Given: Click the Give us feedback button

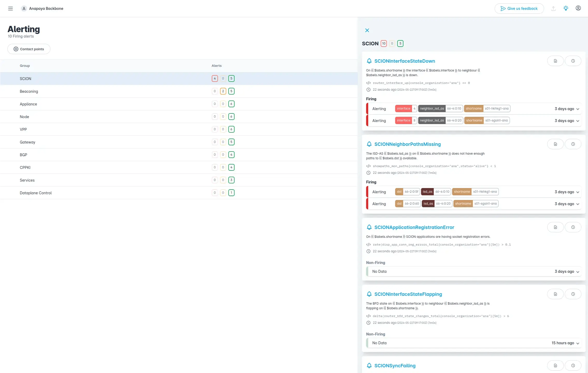Looking at the screenshot, I should [x=519, y=8].
